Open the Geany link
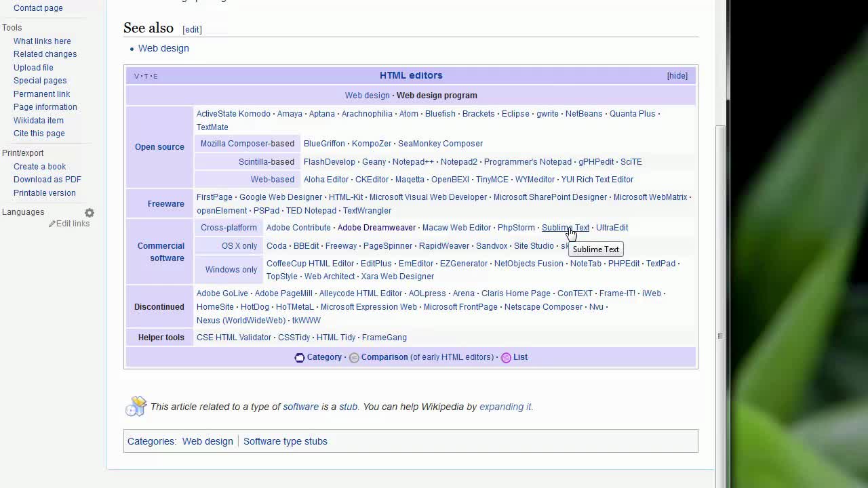868x488 pixels. (374, 162)
